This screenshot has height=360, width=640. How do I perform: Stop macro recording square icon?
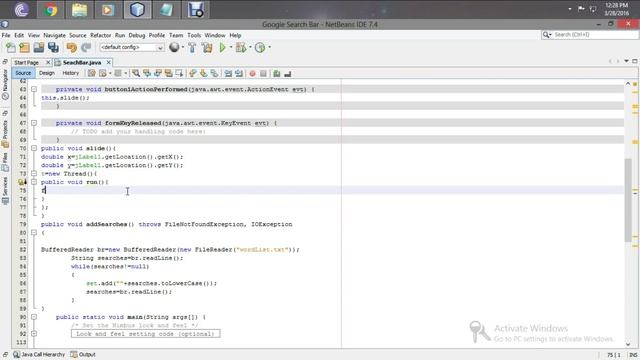[263, 73]
